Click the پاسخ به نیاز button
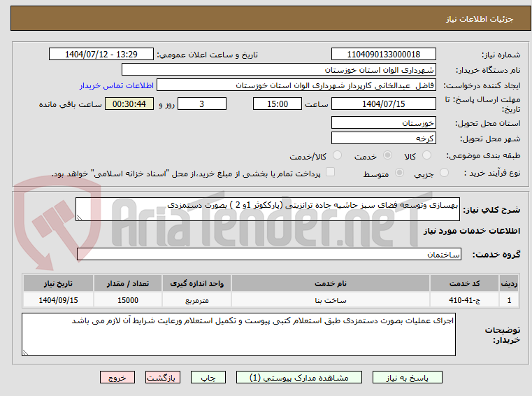 407,377
